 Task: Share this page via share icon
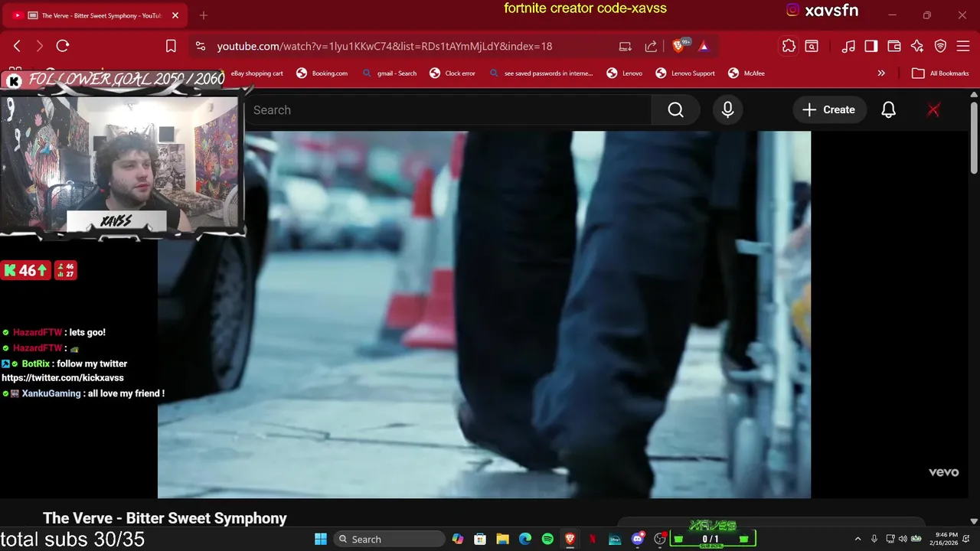coord(651,46)
